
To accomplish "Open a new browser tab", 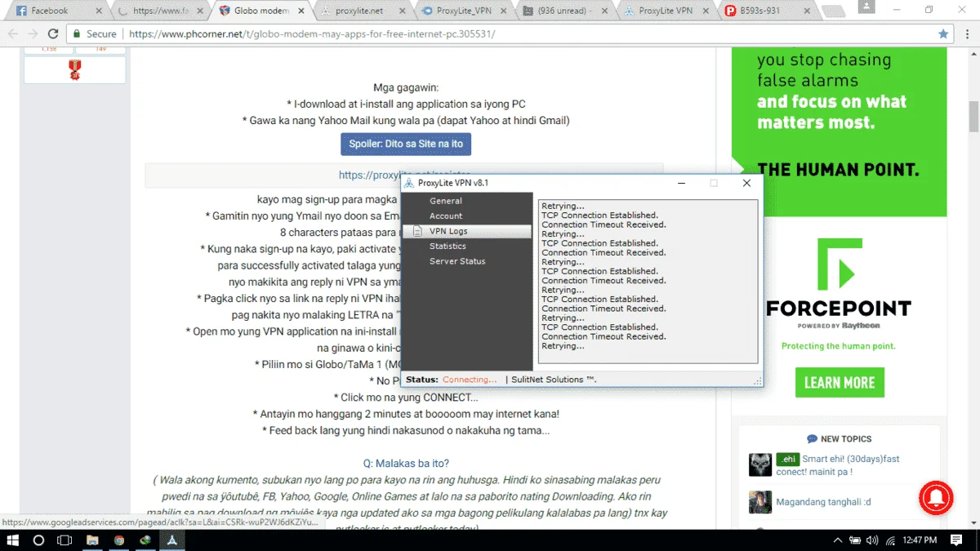I will tap(833, 11).
